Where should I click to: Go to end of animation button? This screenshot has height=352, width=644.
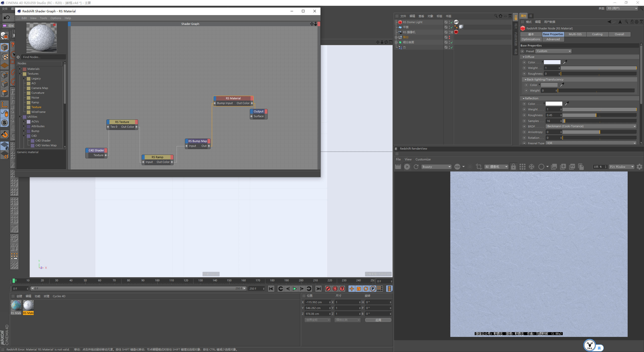pos(318,289)
